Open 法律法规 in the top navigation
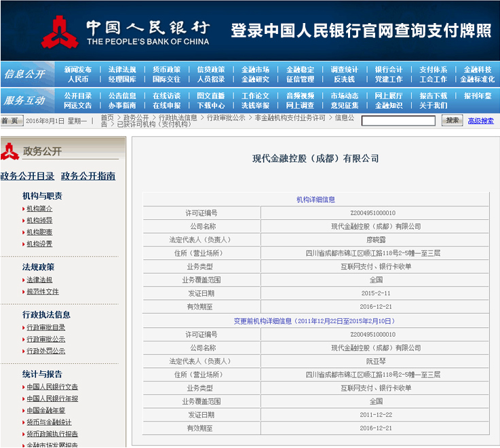The image size is (500, 448). [x=122, y=69]
